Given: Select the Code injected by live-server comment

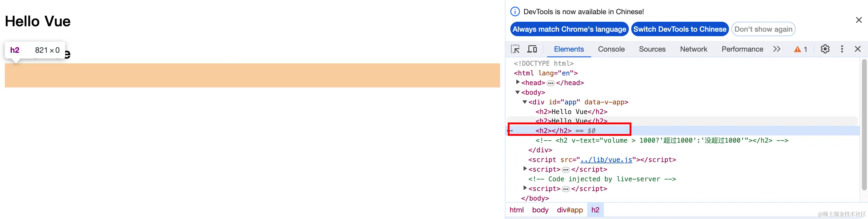Looking at the screenshot, I should [x=602, y=179].
